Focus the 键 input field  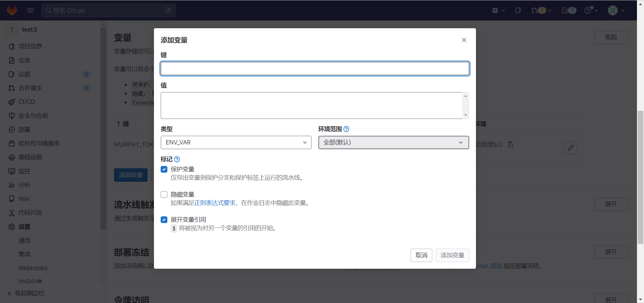tap(315, 69)
